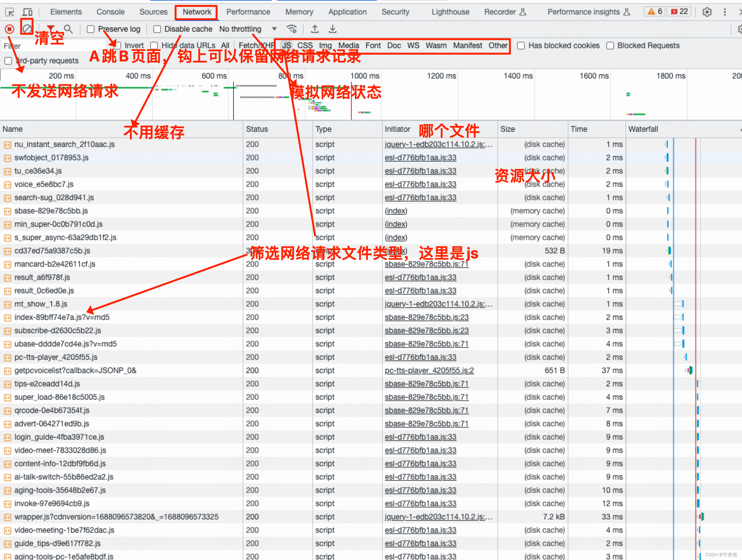Viewport: 742px width, 560px height.
Task: Open DevTools settings gear
Action: click(707, 12)
